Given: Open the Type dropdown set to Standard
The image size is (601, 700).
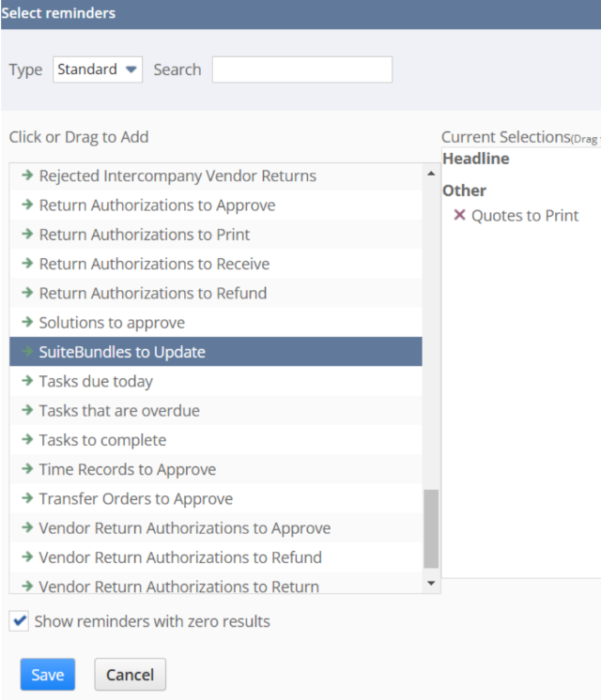Looking at the screenshot, I should point(98,69).
